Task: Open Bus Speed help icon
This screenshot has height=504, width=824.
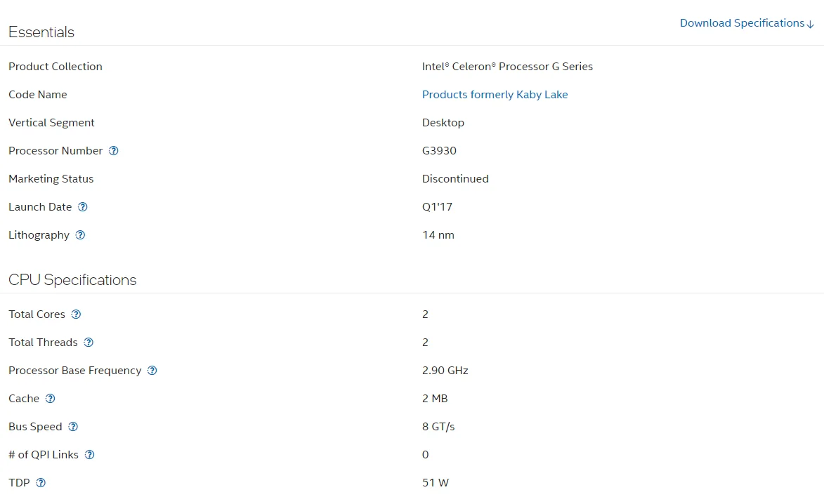Action: [73, 427]
